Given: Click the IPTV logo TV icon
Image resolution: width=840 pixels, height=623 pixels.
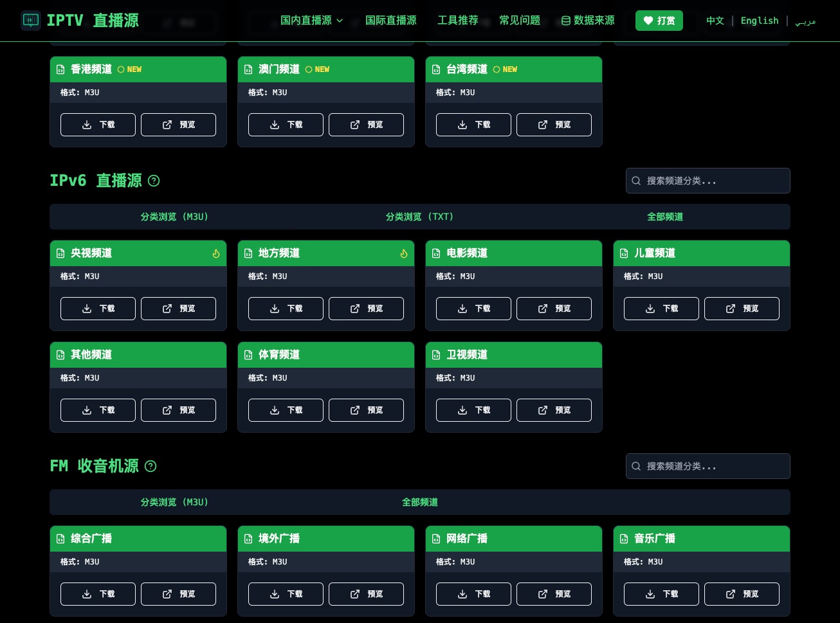Looking at the screenshot, I should 30,20.
